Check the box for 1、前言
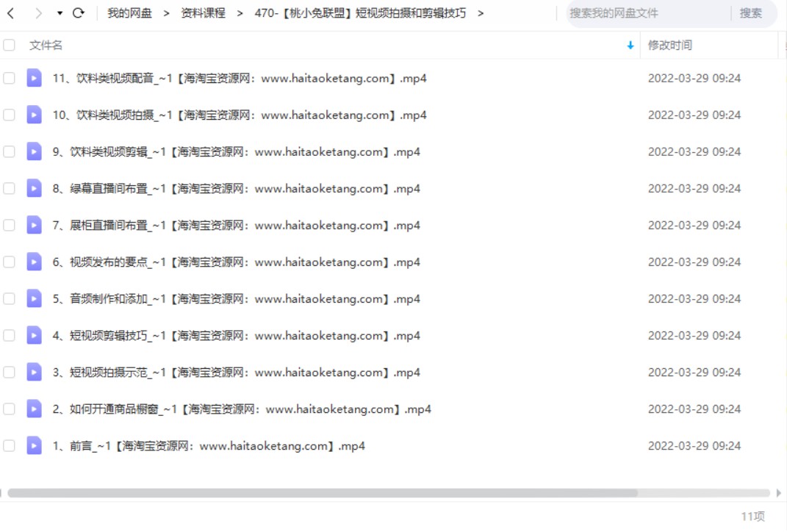This screenshot has height=532, width=787. 9,446
